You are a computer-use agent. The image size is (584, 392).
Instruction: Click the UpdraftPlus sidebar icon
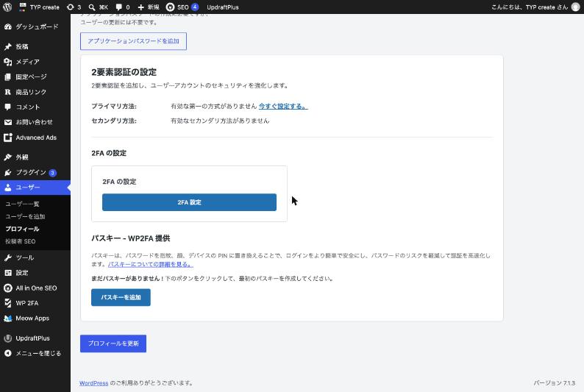coord(8,338)
